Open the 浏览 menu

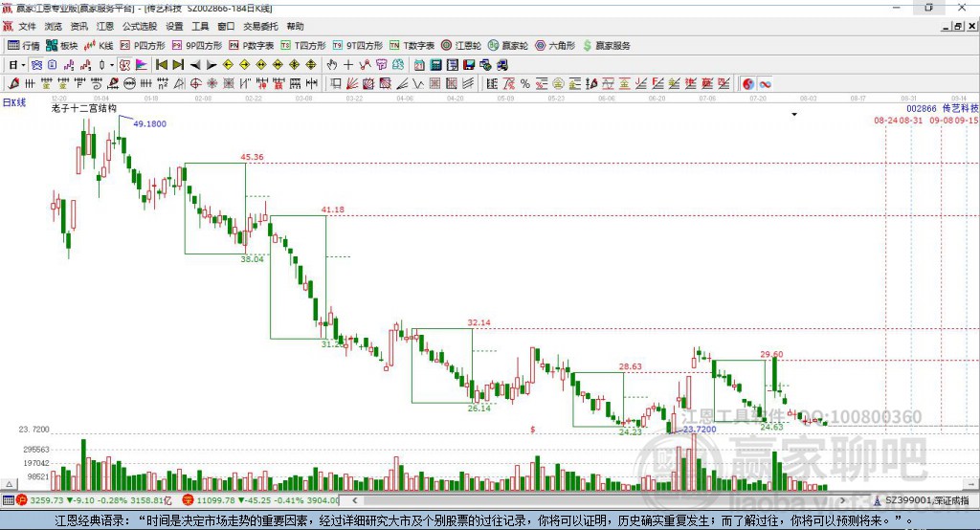pyautogui.click(x=54, y=26)
